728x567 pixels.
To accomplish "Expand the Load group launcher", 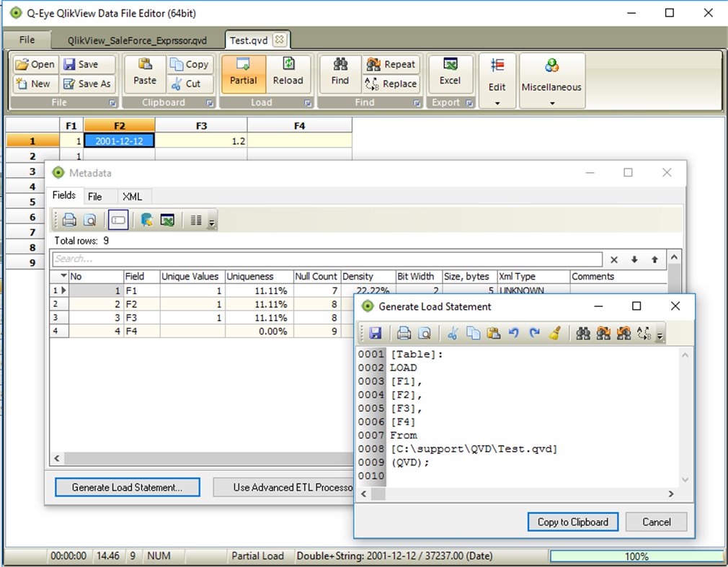I will (x=308, y=103).
